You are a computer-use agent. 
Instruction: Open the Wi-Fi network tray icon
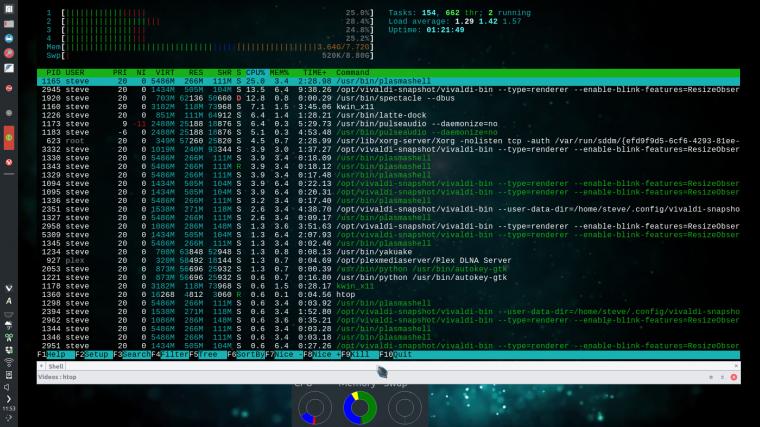(x=9, y=362)
